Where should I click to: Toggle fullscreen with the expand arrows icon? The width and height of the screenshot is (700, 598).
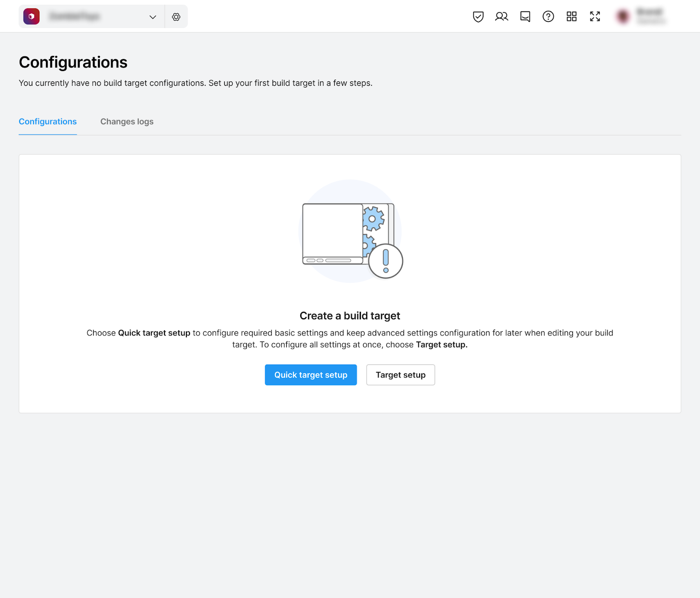point(595,17)
